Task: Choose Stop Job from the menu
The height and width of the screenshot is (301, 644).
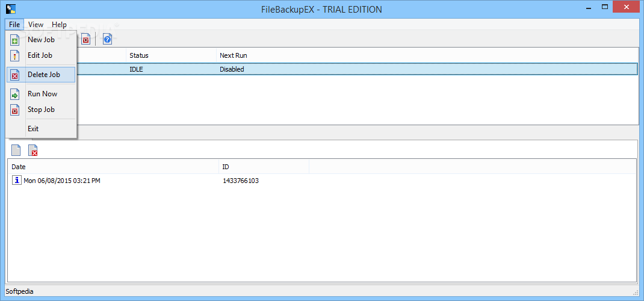Action: tap(41, 109)
